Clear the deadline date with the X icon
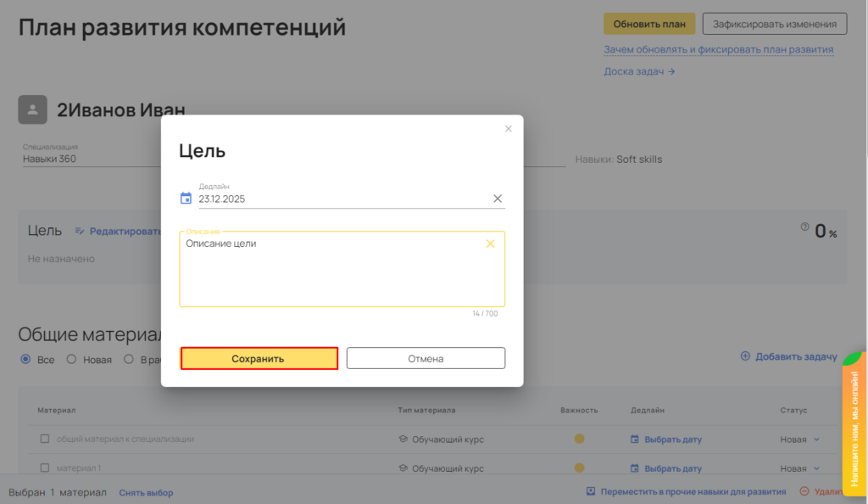This screenshot has width=868, height=504. [x=498, y=199]
